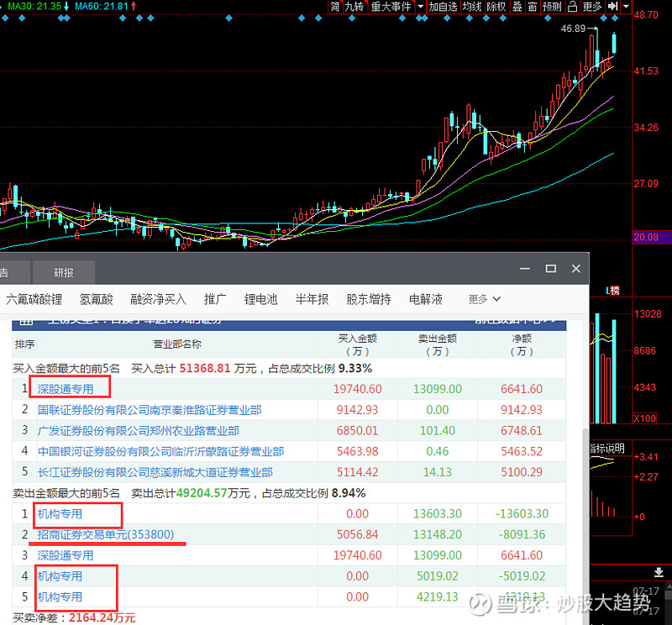
Task: Open 中国银河证券临沂沂蒙路证券营业部 link
Action: click(x=160, y=451)
